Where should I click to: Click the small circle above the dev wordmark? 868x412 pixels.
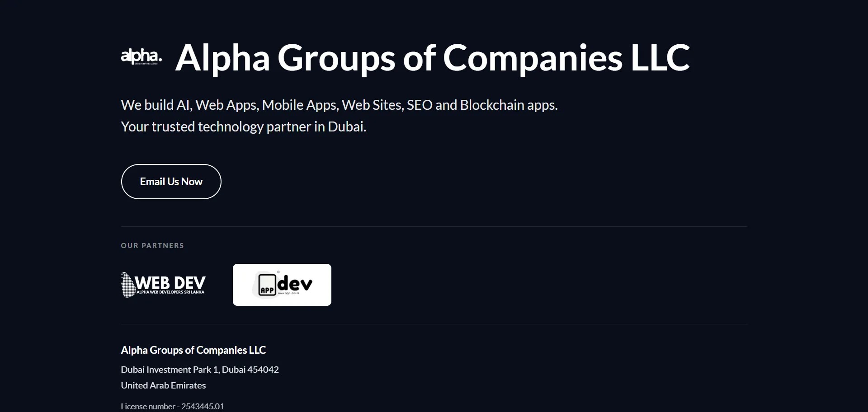278,272
